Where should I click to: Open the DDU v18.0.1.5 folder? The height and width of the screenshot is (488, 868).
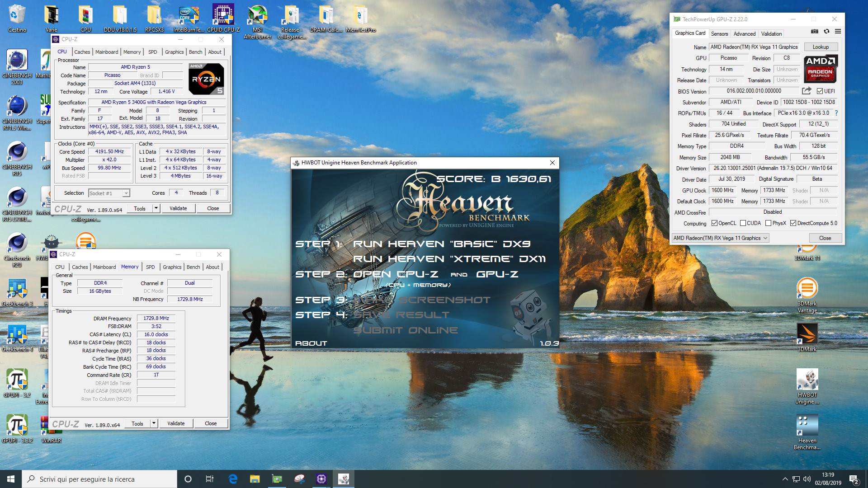[x=120, y=18]
